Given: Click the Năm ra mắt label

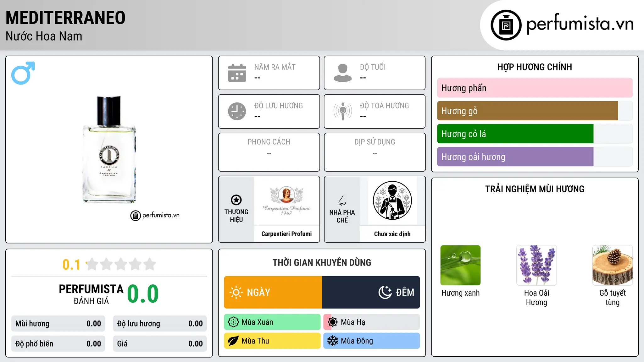Looking at the screenshot, I should (275, 67).
